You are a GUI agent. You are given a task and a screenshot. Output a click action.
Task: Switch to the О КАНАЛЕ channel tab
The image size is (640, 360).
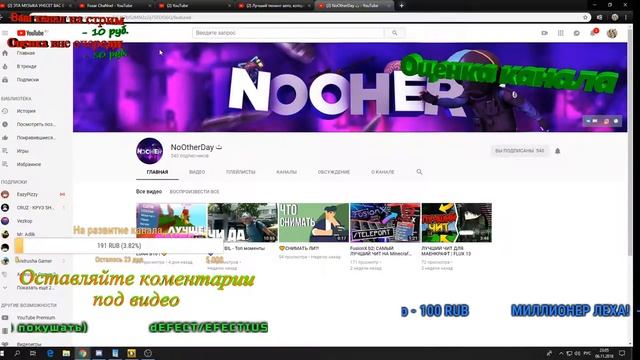click(382, 172)
